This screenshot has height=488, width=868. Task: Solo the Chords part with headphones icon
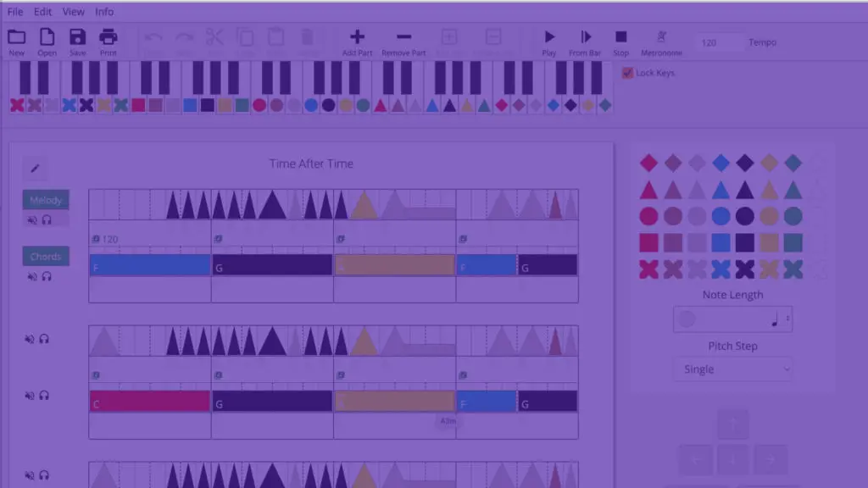[47, 275]
